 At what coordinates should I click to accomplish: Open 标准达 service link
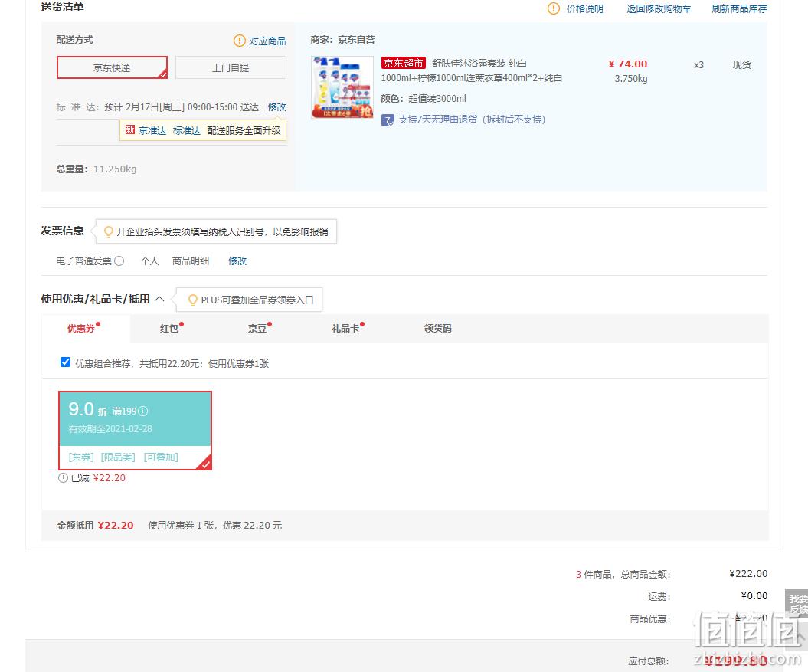click(187, 130)
